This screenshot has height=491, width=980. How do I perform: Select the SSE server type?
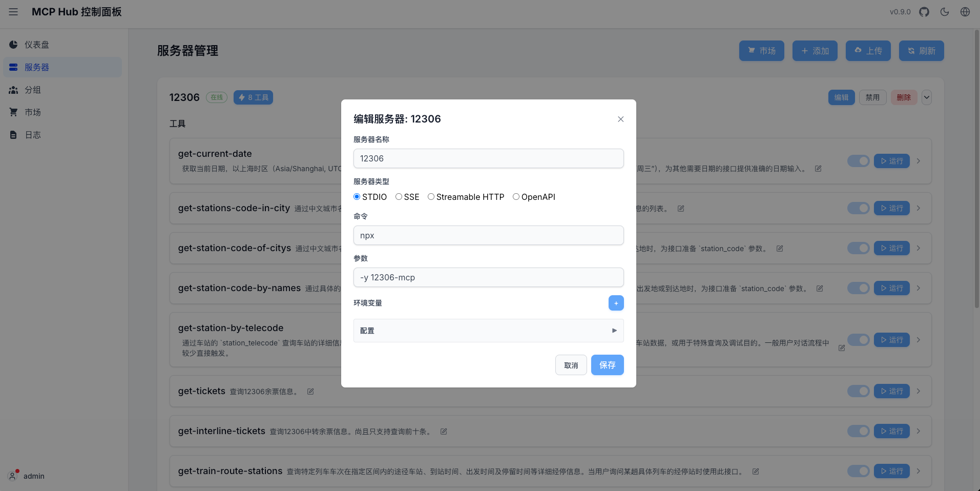point(399,197)
